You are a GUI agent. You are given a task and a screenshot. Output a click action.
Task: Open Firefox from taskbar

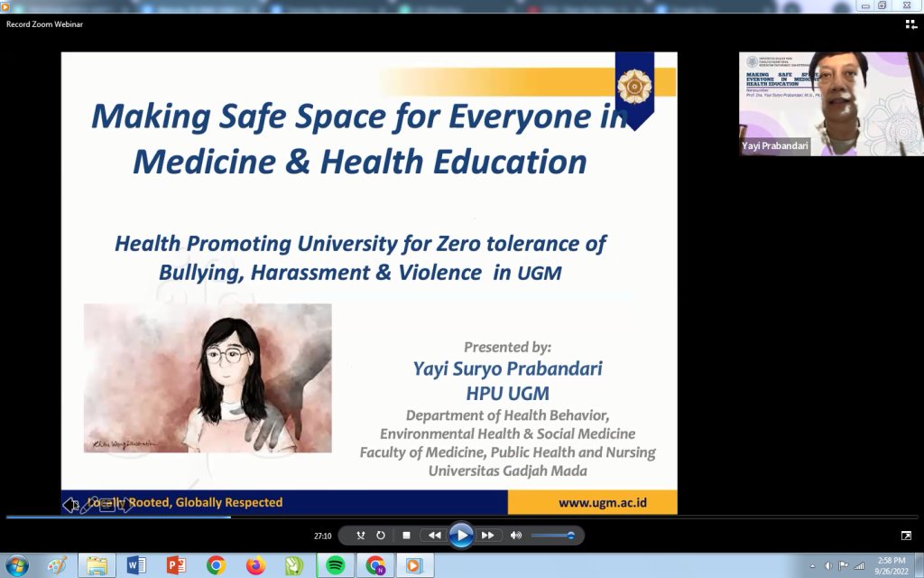255,565
